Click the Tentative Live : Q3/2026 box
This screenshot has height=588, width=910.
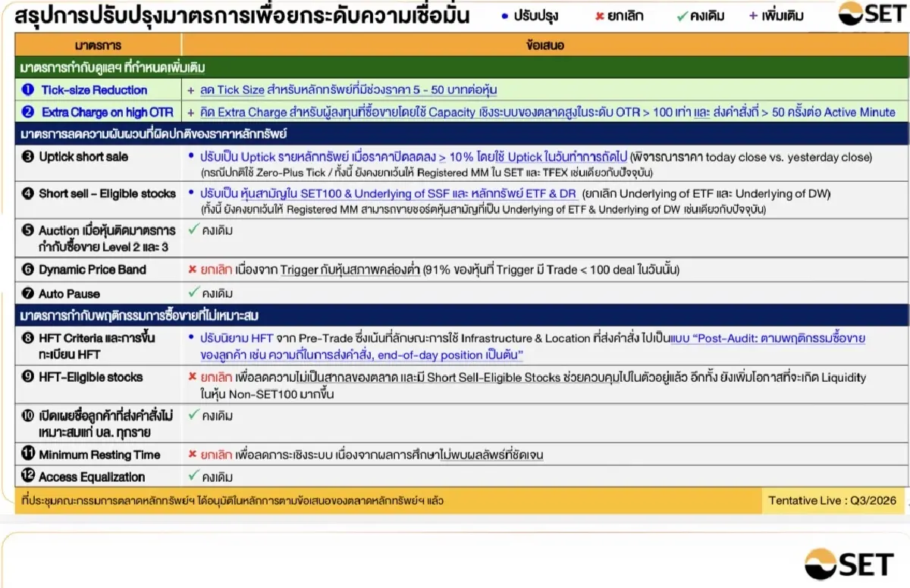833,500
